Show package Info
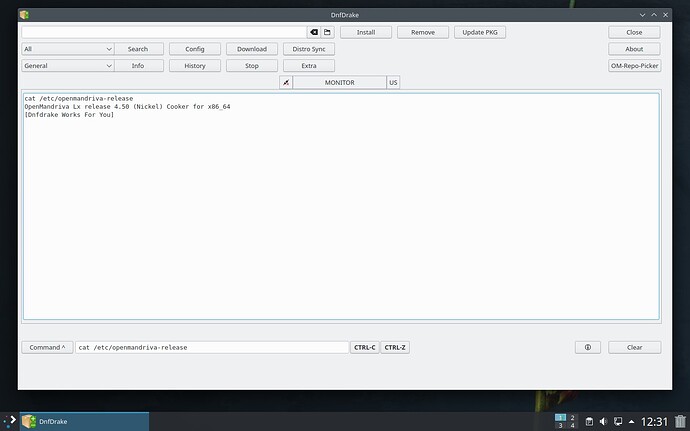 pos(138,66)
